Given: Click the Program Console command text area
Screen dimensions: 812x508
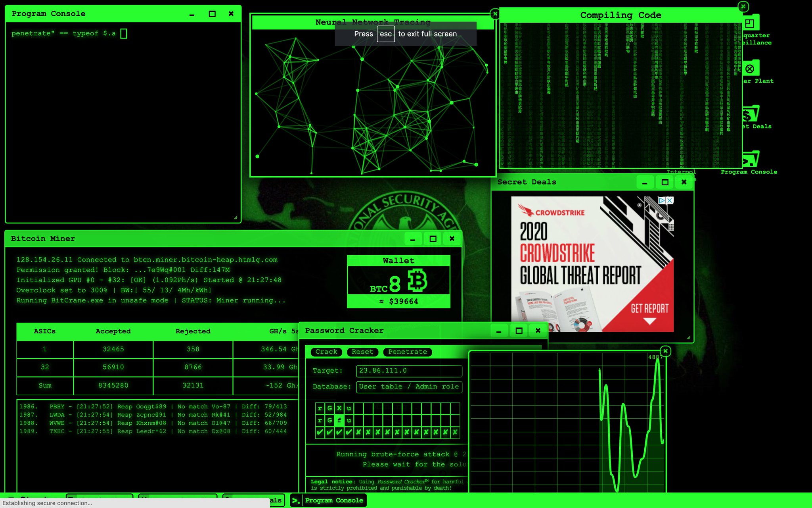Looking at the screenshot, I should (x=123, y=122).
